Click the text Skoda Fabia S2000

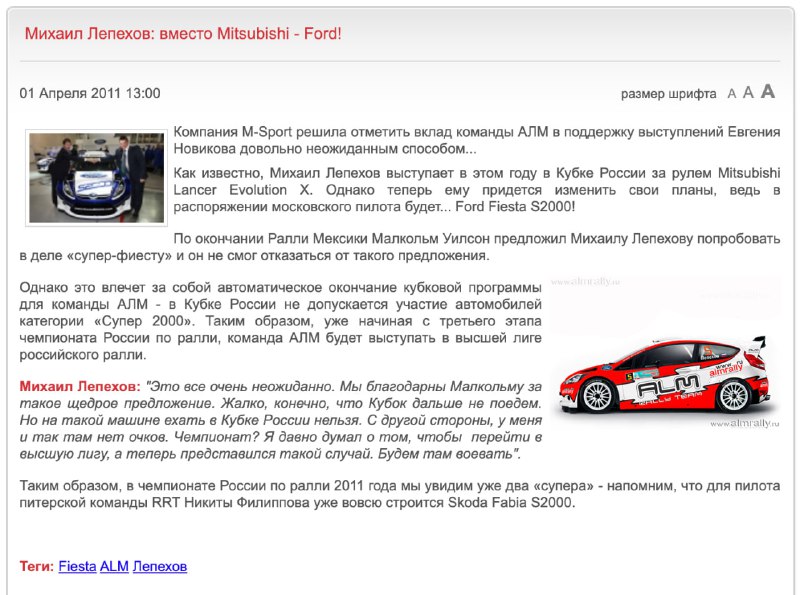click(511, 503)
